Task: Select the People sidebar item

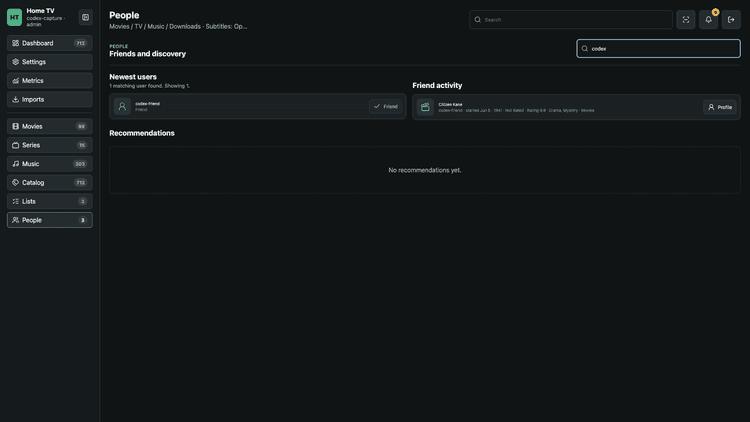Action: click(x=50, y=220)
